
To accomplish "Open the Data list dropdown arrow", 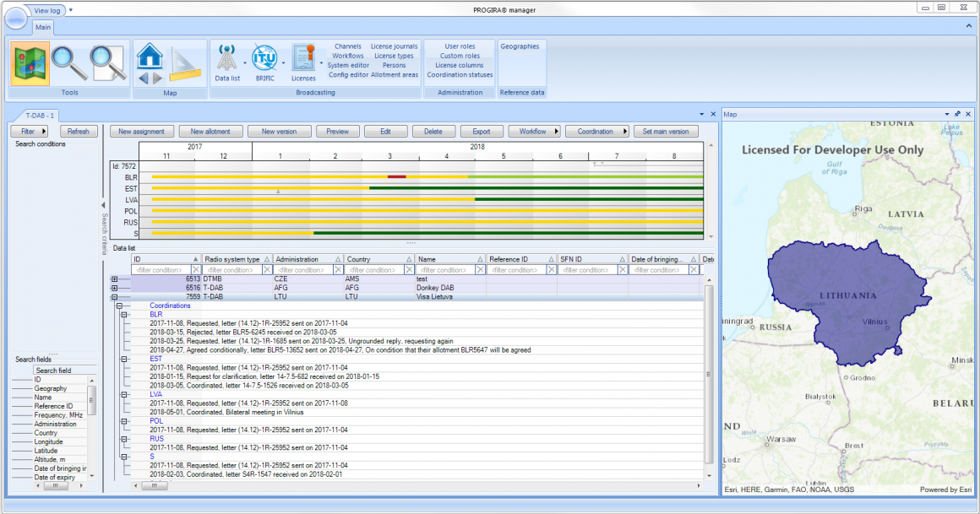I will [x=244, y=63].
